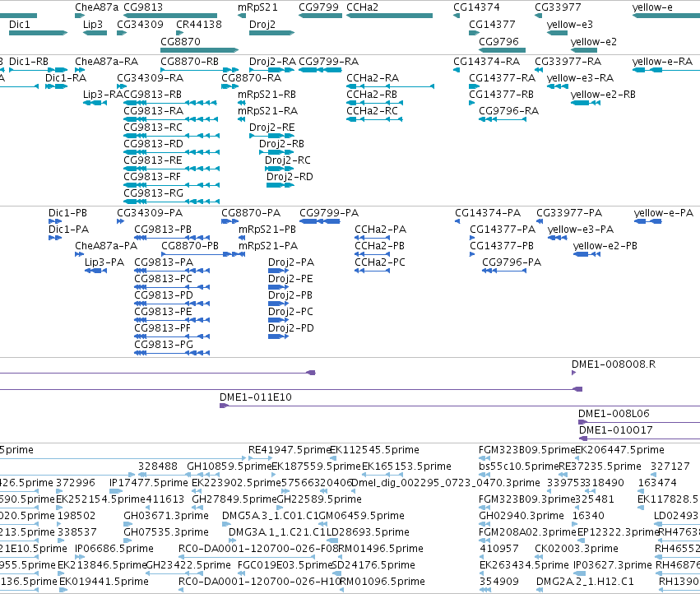This screenshot has width=700, height=594.
Task: Click the CR44138 gene label
Action: 199,24
